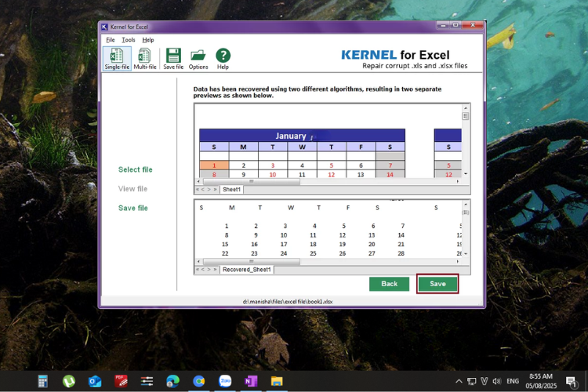Open the PDF editor taskbar icon
This screenshot has width=588, height=392.
point(121,382)
